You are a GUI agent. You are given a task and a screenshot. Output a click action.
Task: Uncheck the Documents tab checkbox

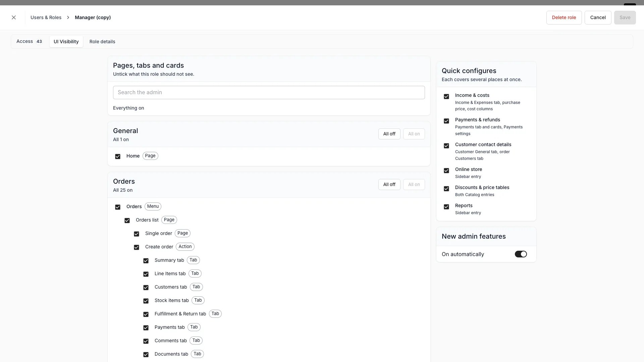point(146,355)
